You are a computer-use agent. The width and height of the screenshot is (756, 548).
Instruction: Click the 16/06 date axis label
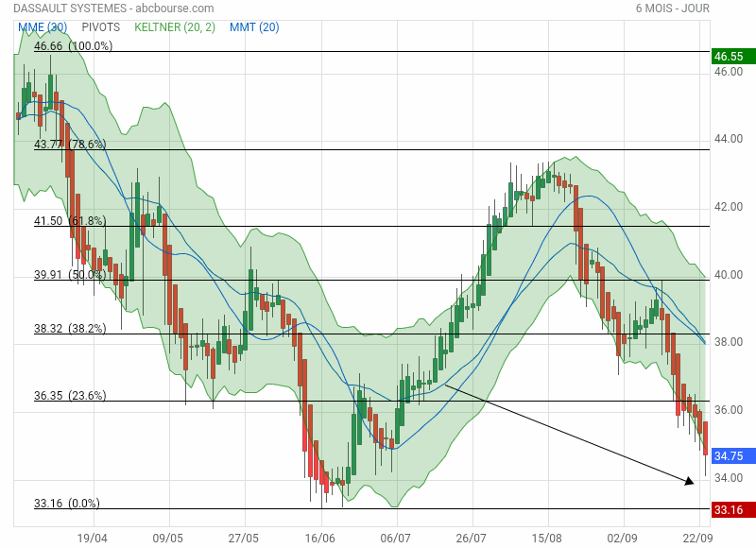click(319, 538)
